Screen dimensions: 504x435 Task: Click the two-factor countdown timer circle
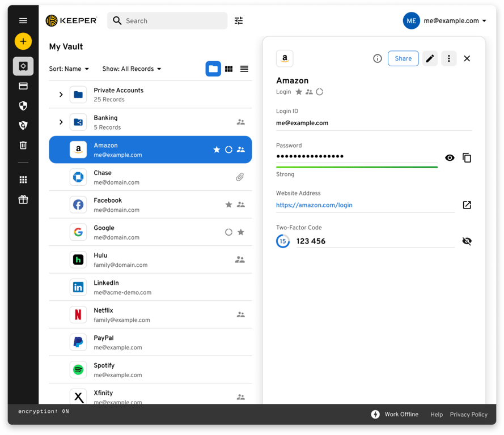click(283, 241)
